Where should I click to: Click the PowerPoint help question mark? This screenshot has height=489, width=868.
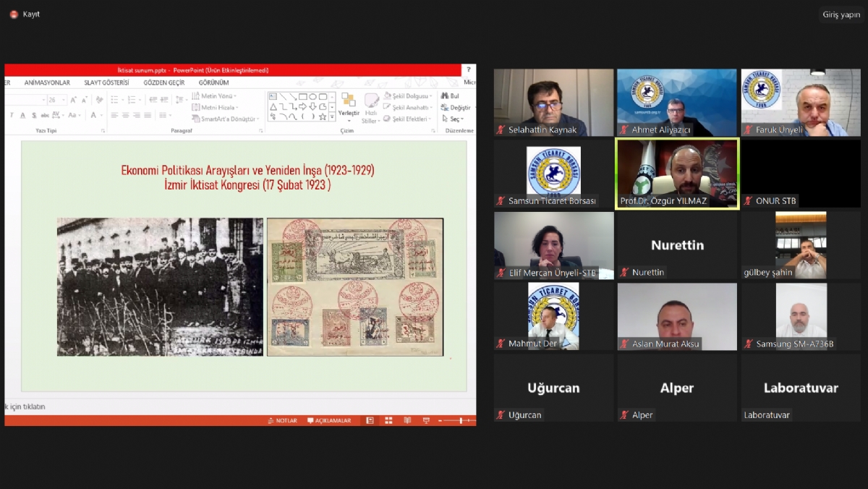(x=468, y=70)
